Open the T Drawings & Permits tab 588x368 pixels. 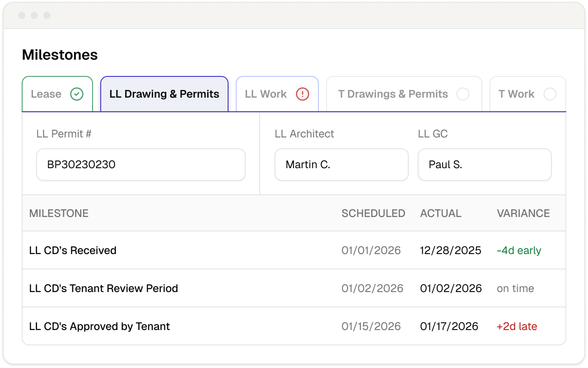point(404,94)
